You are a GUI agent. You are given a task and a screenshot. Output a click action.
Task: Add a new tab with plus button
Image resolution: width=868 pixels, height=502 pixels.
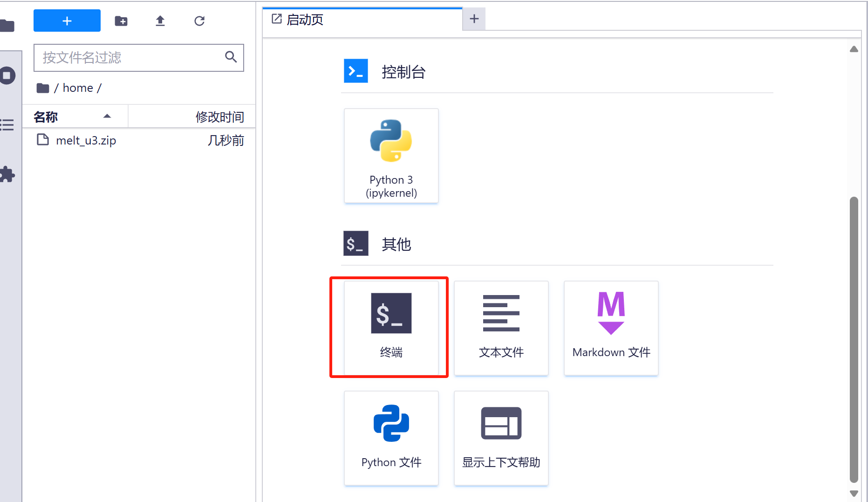click(x=474, y=19)
